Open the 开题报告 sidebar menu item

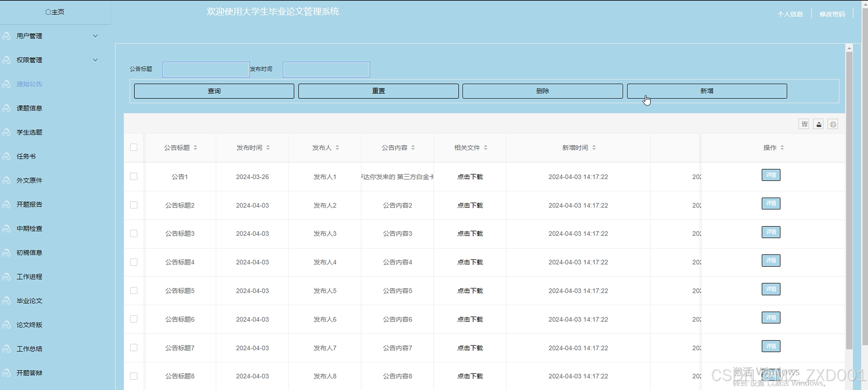tap(29, 204)
